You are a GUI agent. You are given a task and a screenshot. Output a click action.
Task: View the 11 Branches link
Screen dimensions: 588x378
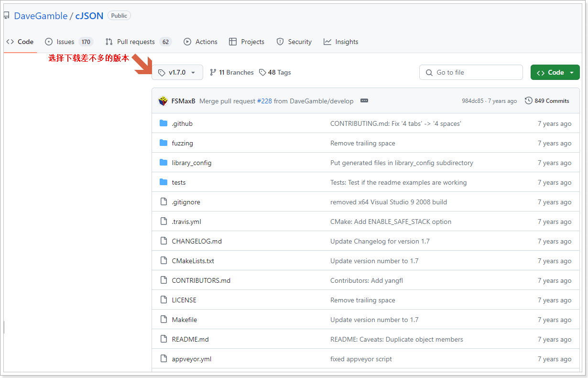tap(232, 73)
